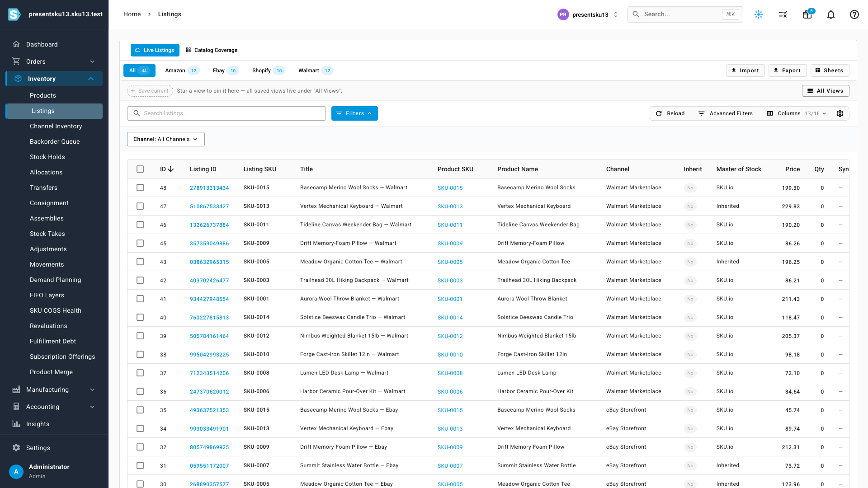Open listing ID 493637521353
868x488 pixels.
209,410
